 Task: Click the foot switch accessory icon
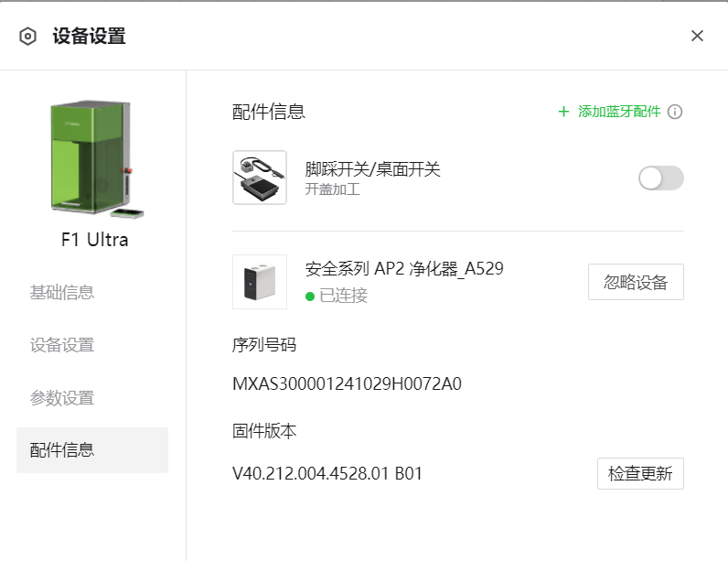tap(260, 178)
